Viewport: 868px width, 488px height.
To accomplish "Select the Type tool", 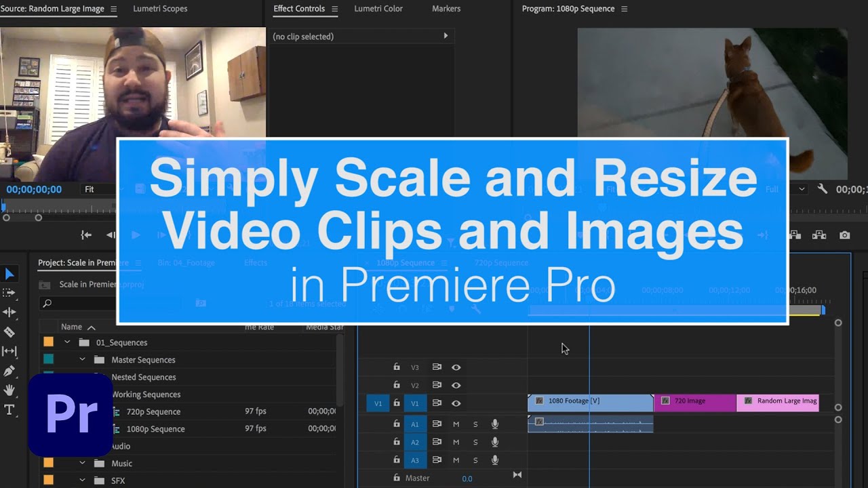I will (x=9, y=409).
